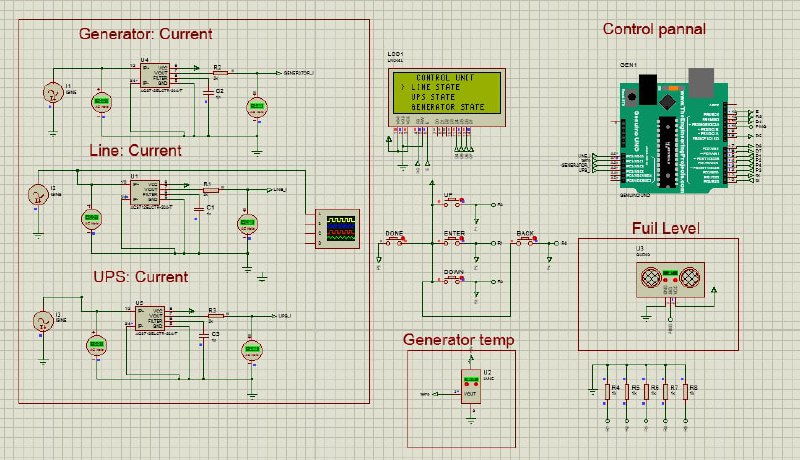The width and height of the screenshot is (800, 460).
Task: Click the ground symbol below I1 source
Action: 53,134
